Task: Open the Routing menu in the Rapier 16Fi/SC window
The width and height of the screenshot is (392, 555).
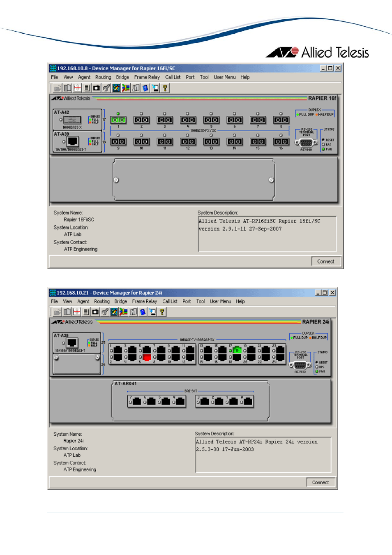Action: pyautogui.click(x=103, y=77)
